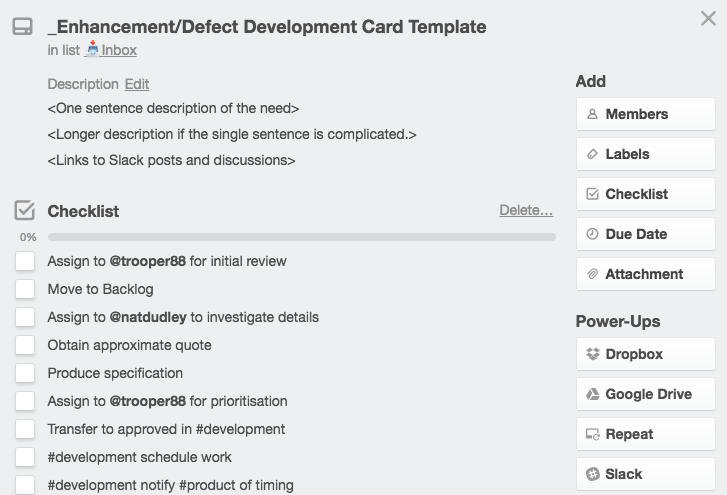Click the card title text to rename

click(267, 27)
